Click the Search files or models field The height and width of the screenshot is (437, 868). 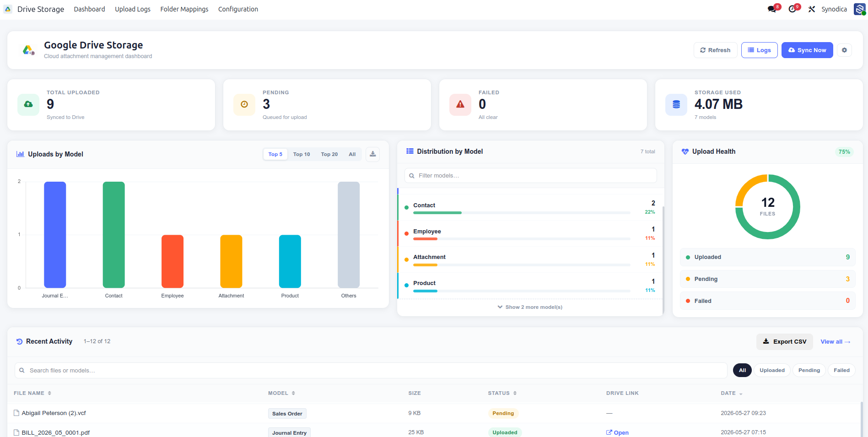371,371
